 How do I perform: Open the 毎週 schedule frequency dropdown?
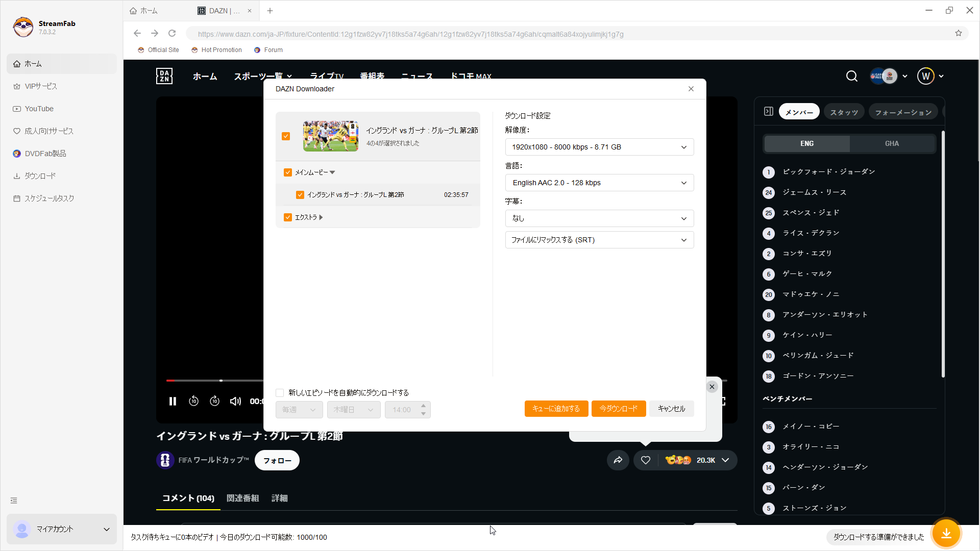299,410
